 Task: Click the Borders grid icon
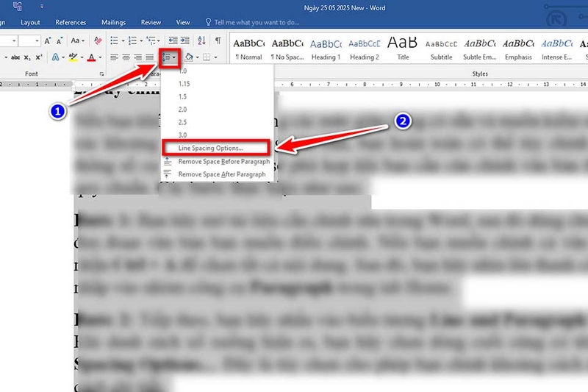pos(207,57)
